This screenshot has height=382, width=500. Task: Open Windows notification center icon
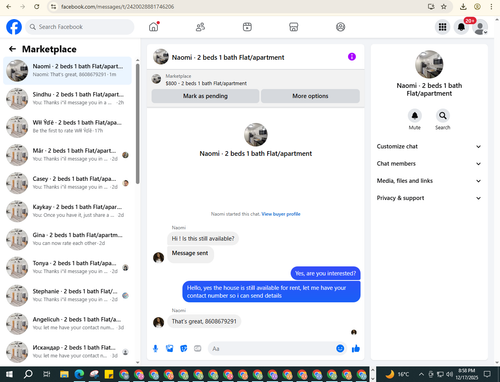(487, 374)
